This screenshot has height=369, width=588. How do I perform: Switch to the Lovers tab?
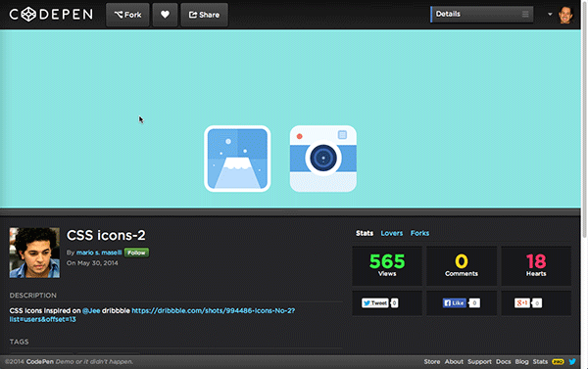pos(391,233)
